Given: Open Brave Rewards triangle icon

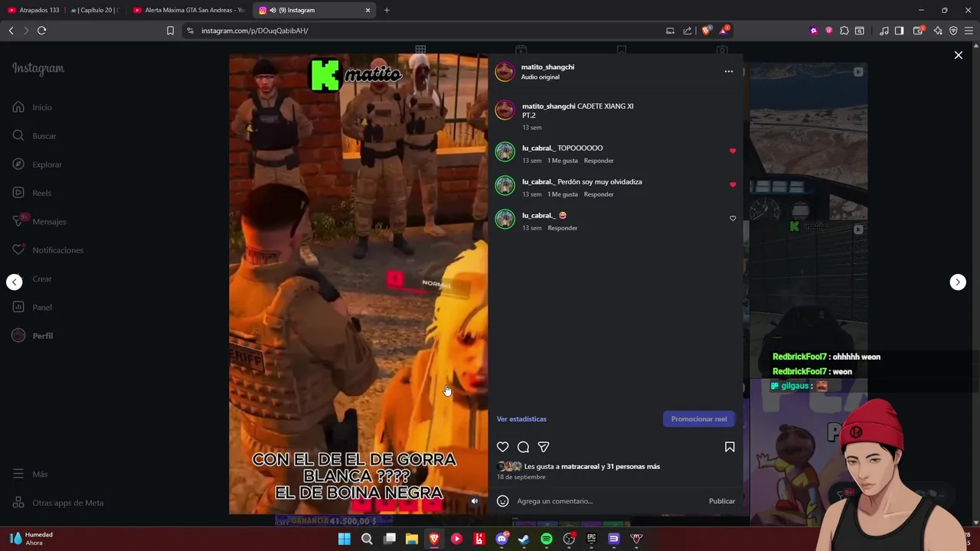Looking at the screenshot, I should pyautogui.click(x=724, y=31).
